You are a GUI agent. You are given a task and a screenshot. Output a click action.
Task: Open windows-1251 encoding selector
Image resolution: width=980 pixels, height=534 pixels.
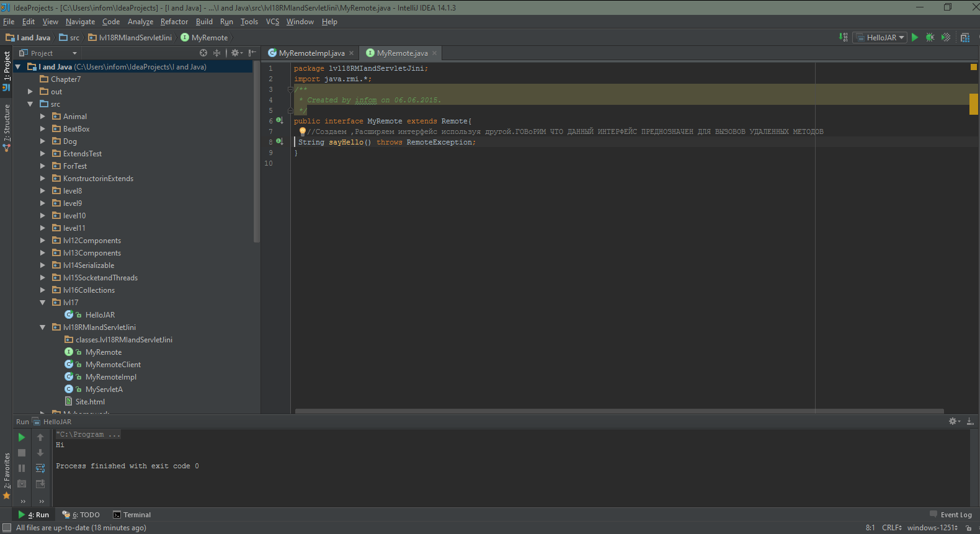pos(932,528)
